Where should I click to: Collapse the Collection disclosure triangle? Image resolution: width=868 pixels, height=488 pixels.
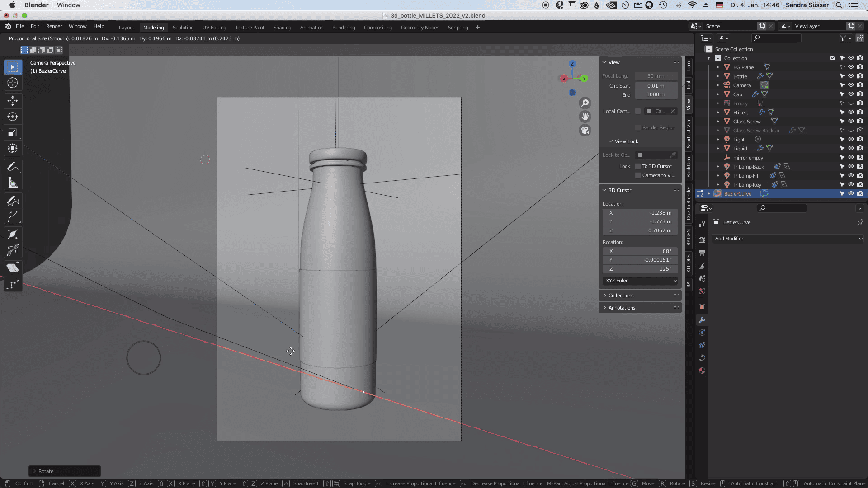click(708, 58)
